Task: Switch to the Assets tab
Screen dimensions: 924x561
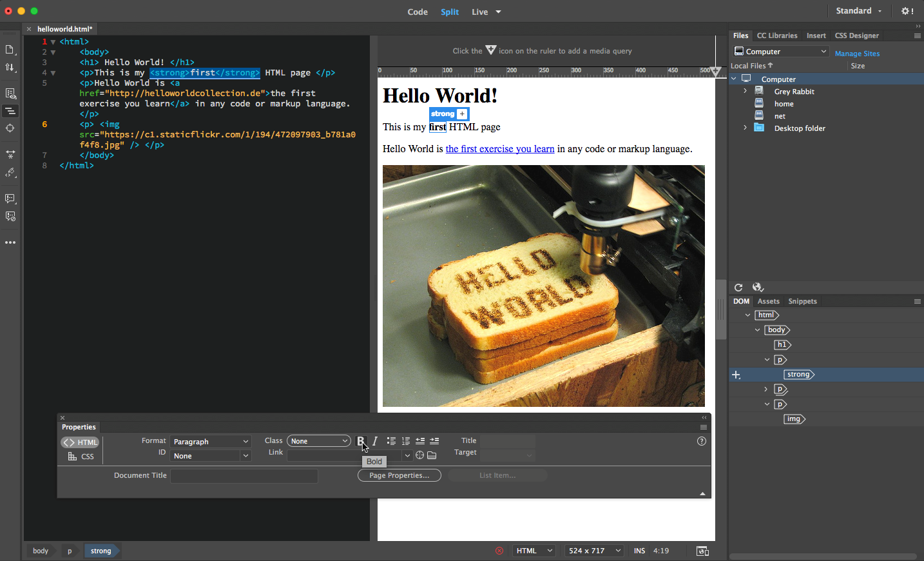Action: click(768, 301)
